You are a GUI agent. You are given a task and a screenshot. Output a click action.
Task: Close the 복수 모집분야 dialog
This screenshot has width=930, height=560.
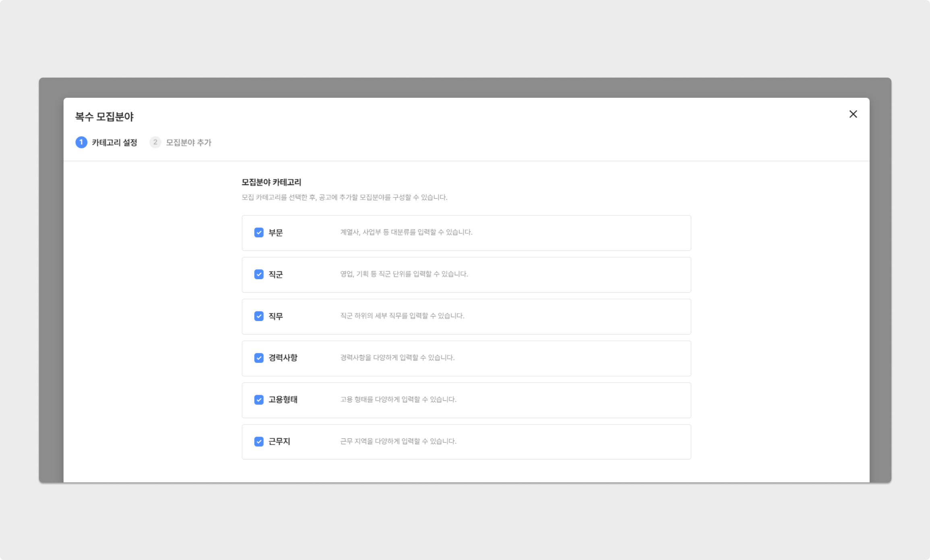point(853,114)
